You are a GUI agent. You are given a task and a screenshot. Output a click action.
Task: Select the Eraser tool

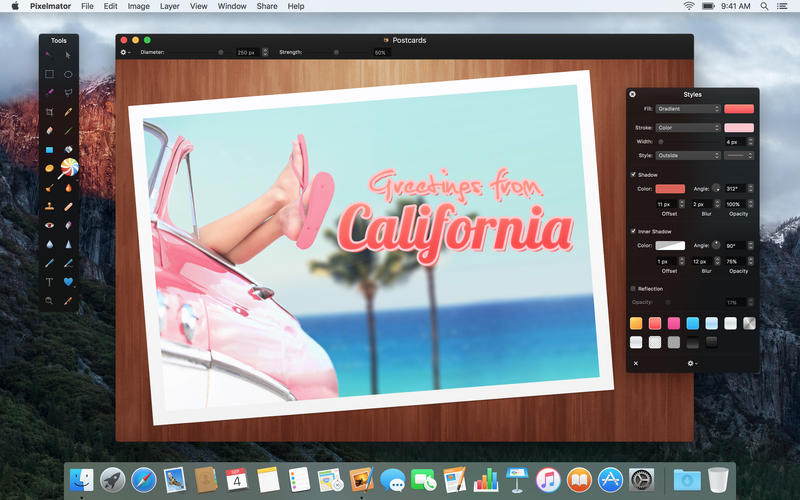tap(49, 131)
